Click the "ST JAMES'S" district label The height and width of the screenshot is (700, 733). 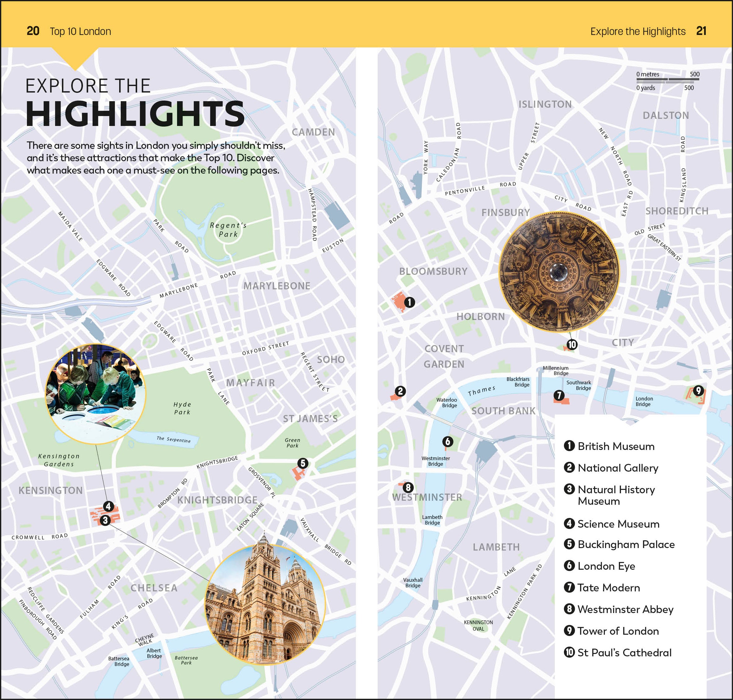310,419
